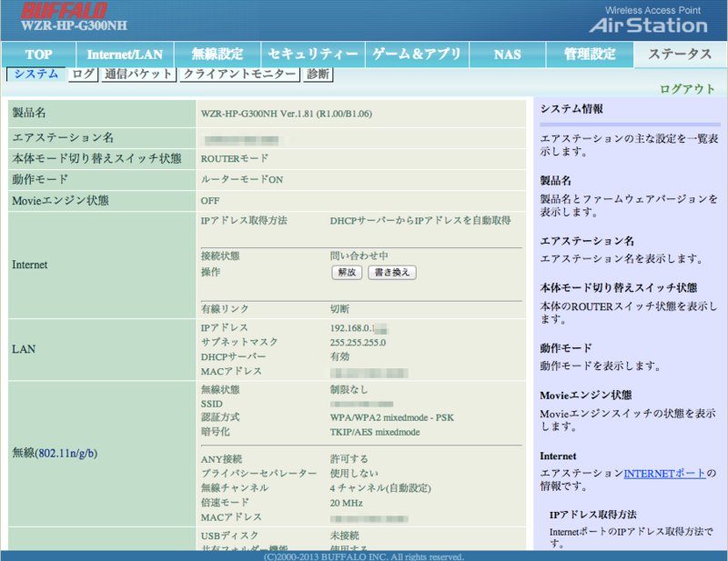Click 4 チャンネル(自動設定) value

click(380, 488)
